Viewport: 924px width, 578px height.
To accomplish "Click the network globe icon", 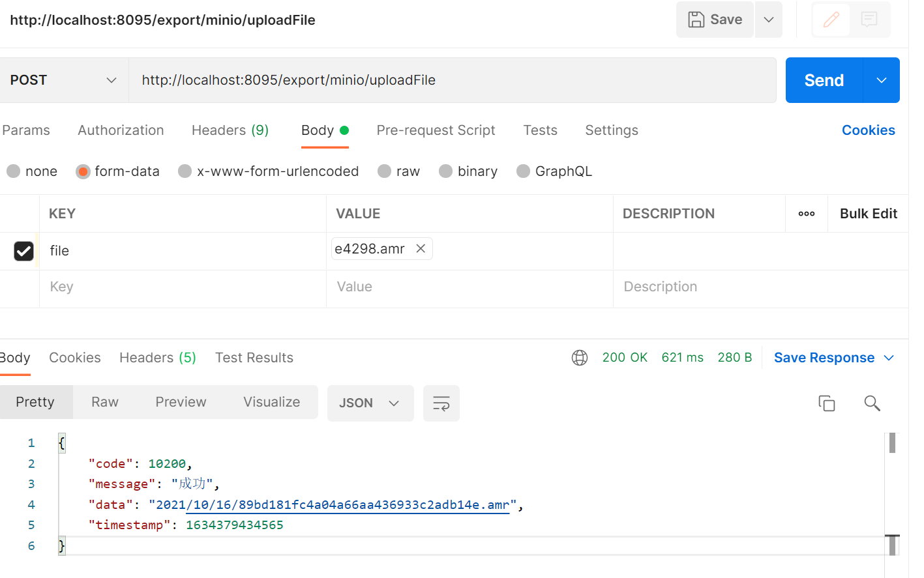I will (580, 358).
